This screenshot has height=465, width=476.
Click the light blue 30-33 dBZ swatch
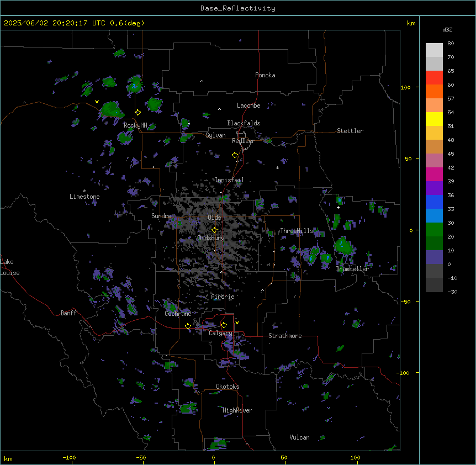pos(434,216)
